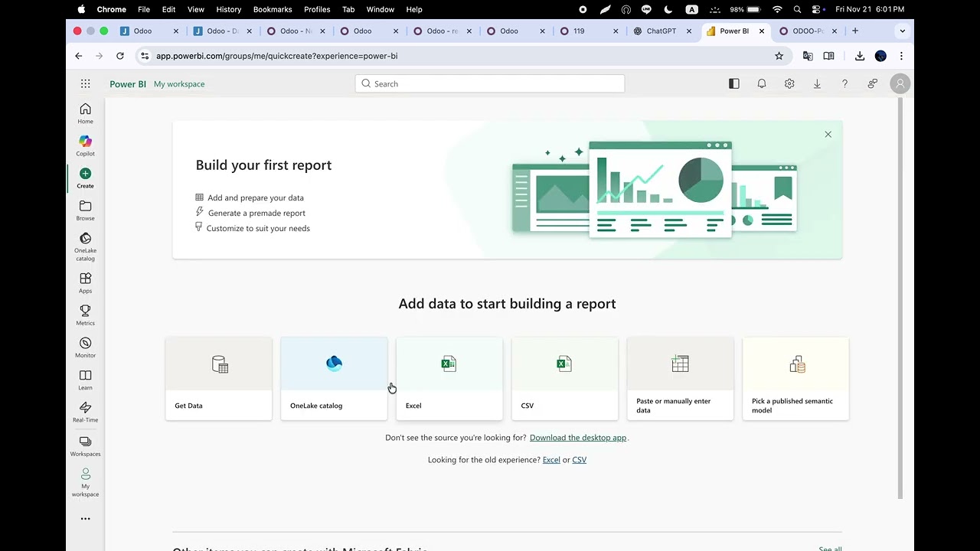
Task: Open Workspaces in the sidebar
Action: coord(85,445)
